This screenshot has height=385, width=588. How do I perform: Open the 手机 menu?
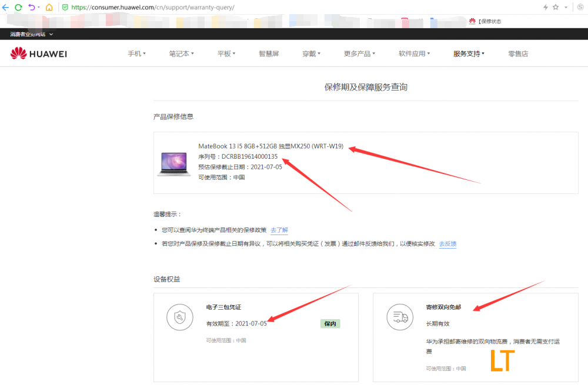(x=136, y=53)
